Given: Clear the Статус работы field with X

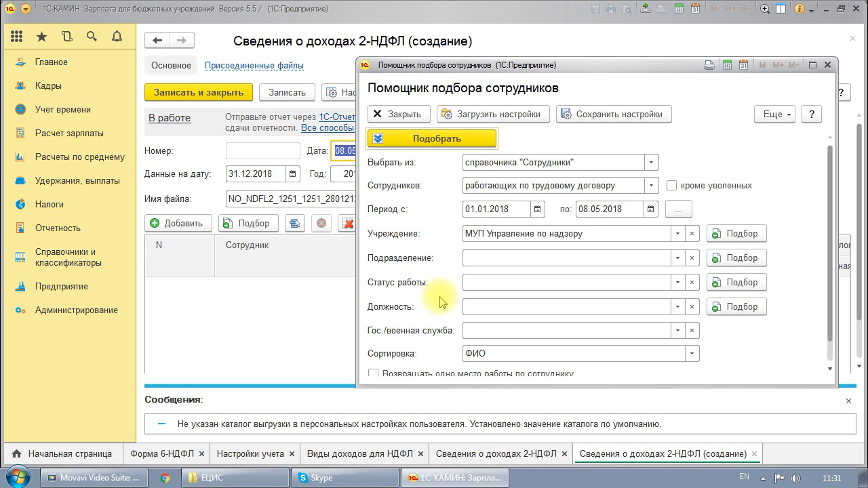Looking at the screenshot, I should [x=692, y=283].
